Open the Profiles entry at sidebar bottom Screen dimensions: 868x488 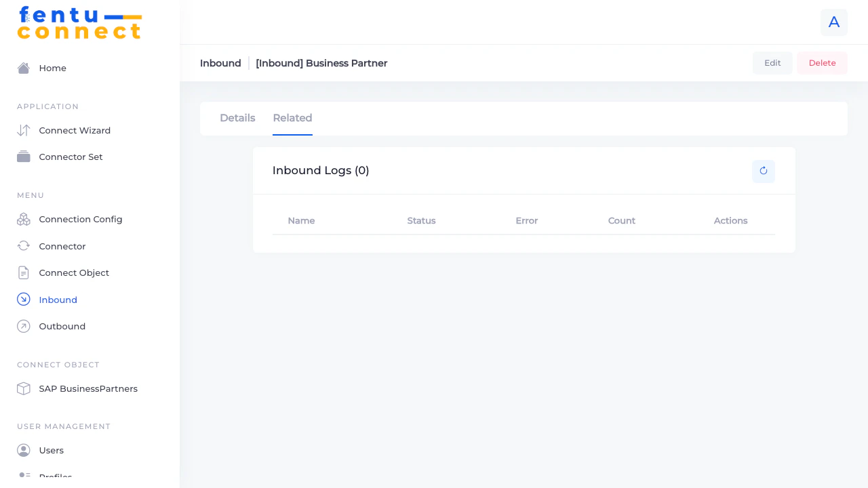[56, 476]
